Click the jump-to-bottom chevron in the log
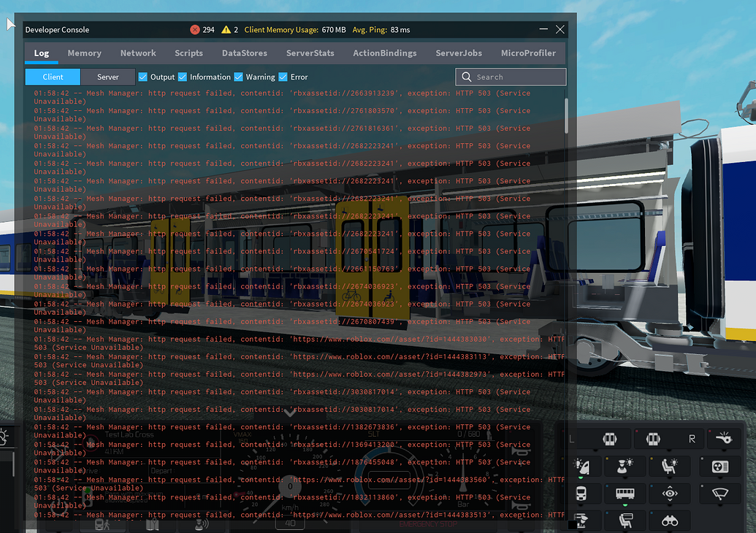 [x=290, y=413]
